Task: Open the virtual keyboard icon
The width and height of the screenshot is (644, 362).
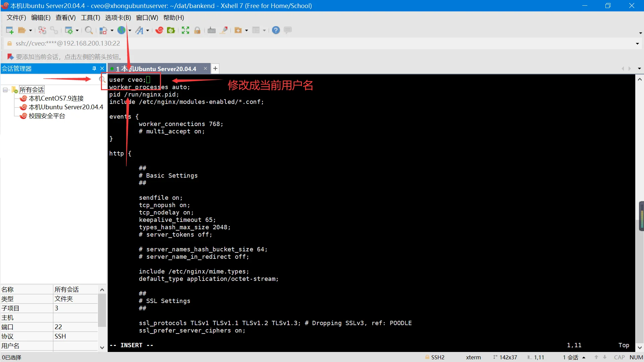Action: point(212,31)
